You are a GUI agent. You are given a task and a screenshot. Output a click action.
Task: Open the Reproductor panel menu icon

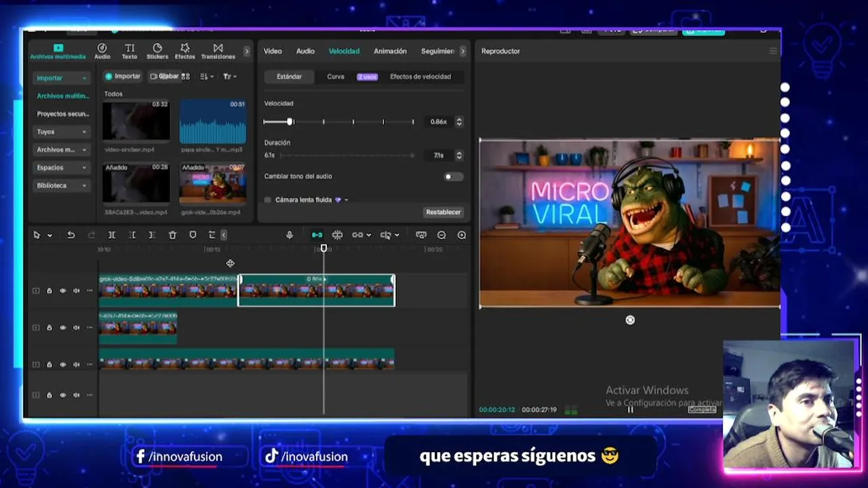tap(772, 51)
